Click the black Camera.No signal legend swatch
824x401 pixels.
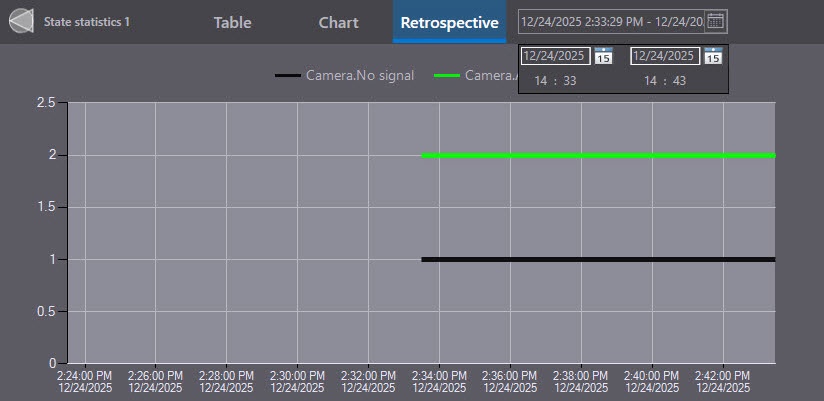pyautogui.click(x=288, y=75)
